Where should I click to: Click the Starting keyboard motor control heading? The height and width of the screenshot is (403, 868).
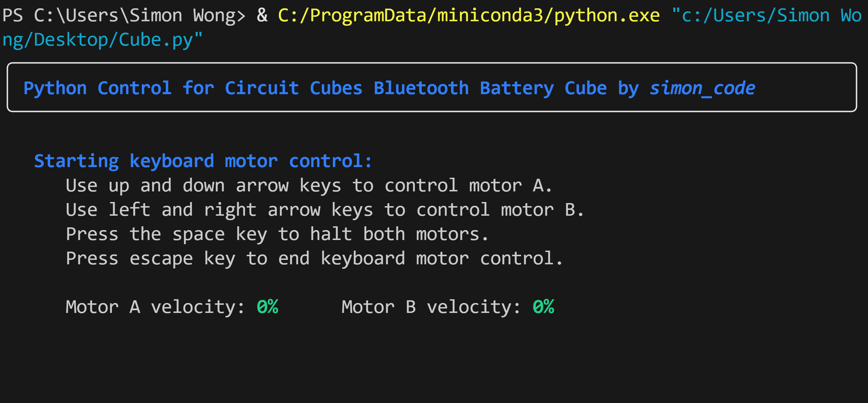click(203, 161)
